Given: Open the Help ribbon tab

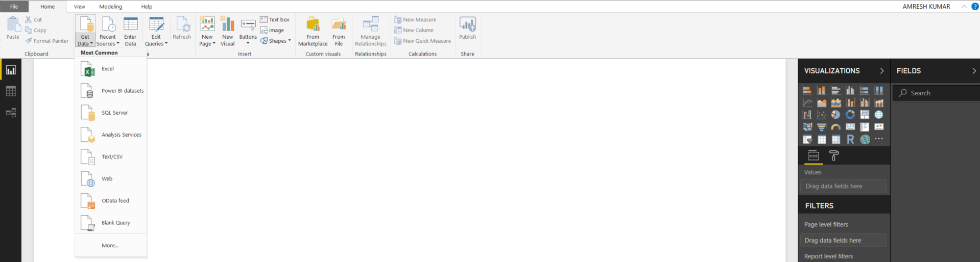Looking at the screenshot, I should (x=147, y=7).
